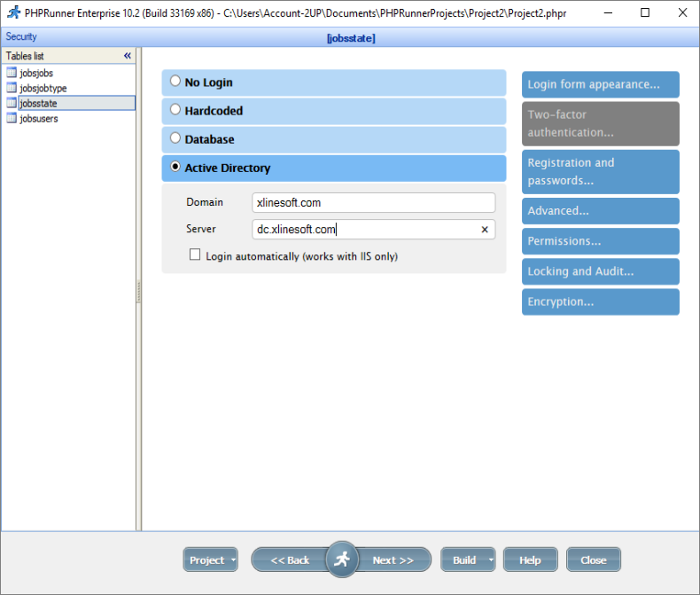Open Help
Screen dimensions: 700x595
[531, 560]
